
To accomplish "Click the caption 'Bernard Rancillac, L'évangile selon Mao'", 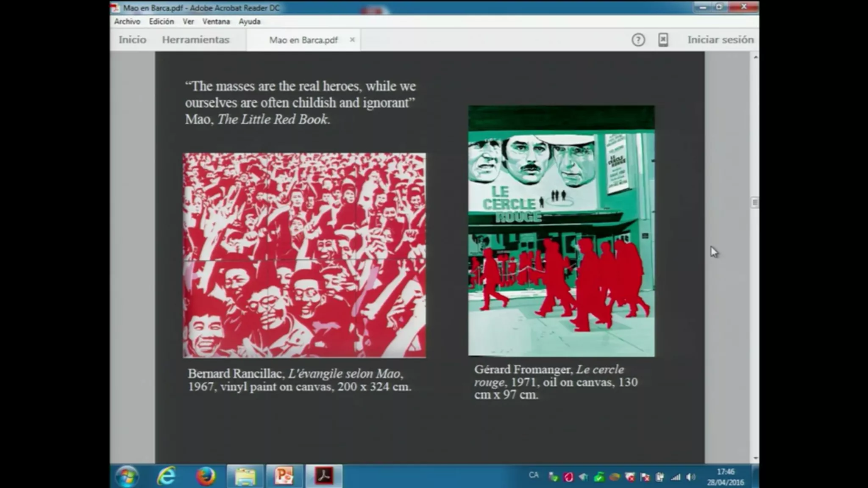I will point(300,380).
